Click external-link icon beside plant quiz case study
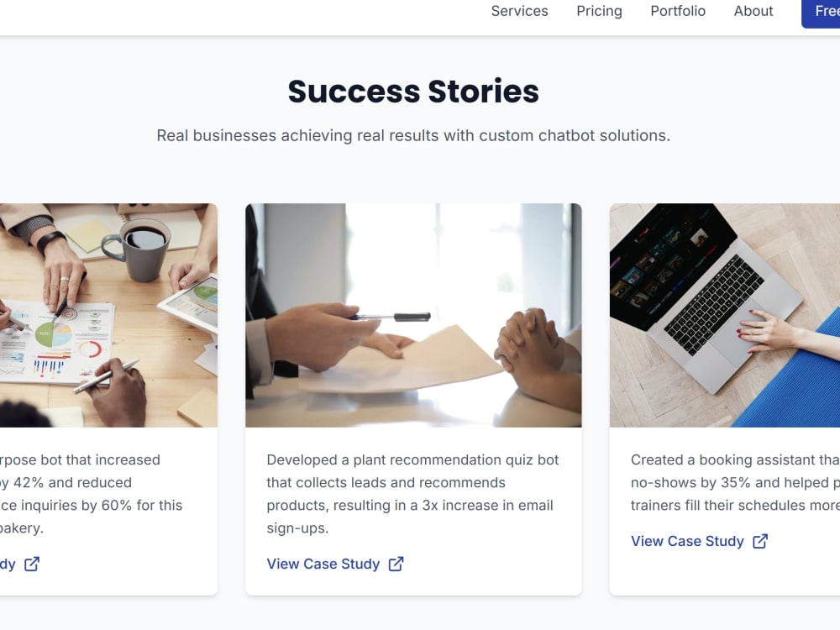 396,564
